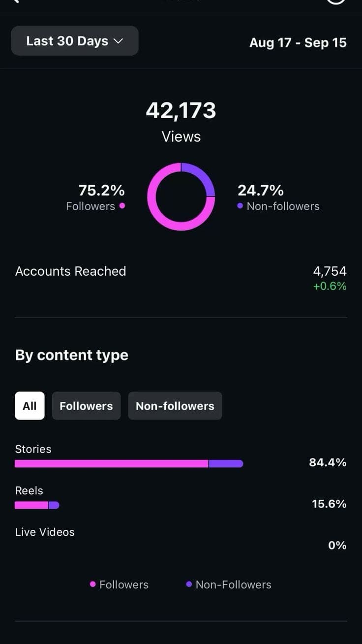Viewport: 362px width, 644px height.
Task: Click the pink Followers dot by 75.2%
Action: 122,206
